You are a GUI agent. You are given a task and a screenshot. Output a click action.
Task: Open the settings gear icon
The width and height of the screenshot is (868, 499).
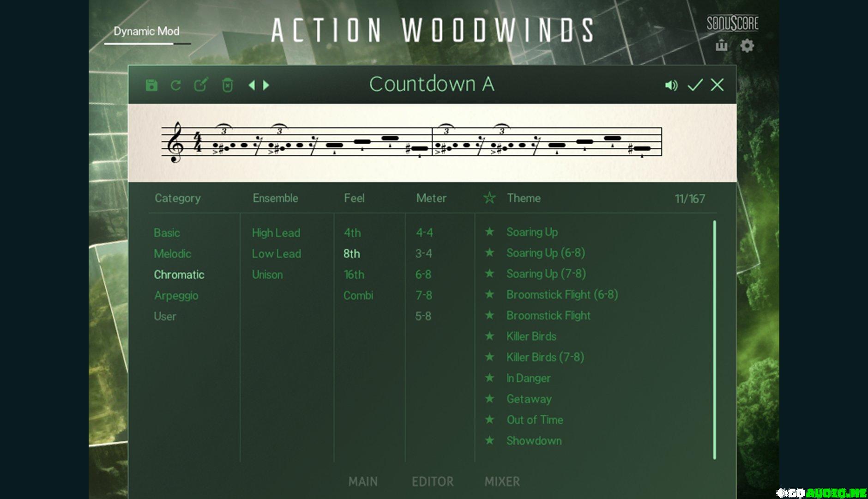747,46
